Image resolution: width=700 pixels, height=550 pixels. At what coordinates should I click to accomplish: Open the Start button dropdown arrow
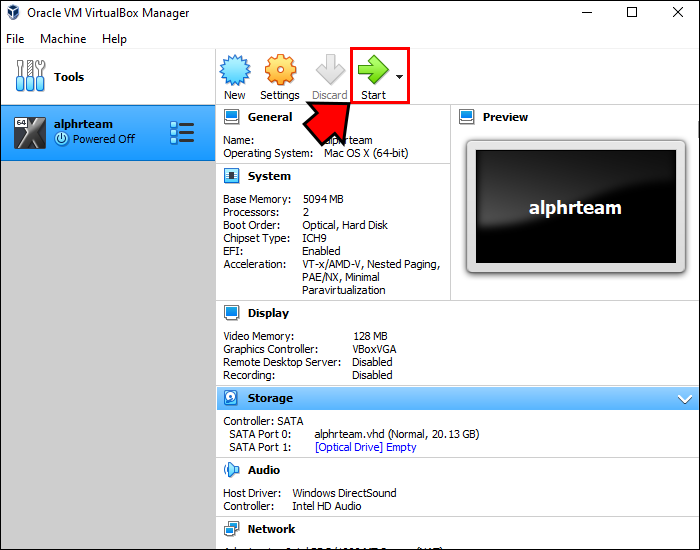coord(400,77)
